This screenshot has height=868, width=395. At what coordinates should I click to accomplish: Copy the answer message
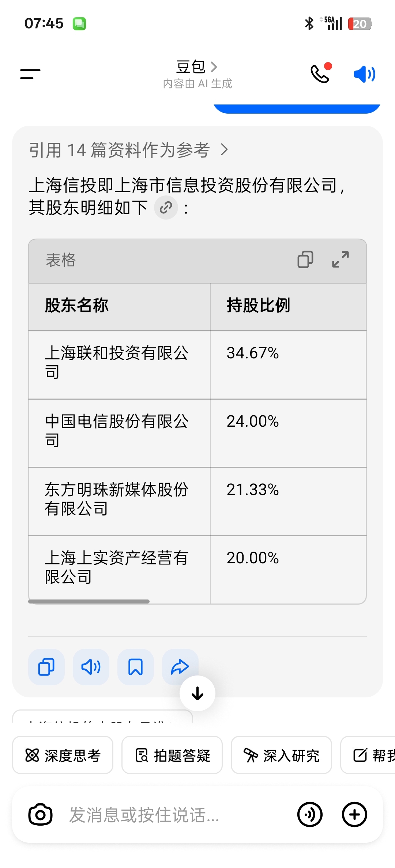46,667
